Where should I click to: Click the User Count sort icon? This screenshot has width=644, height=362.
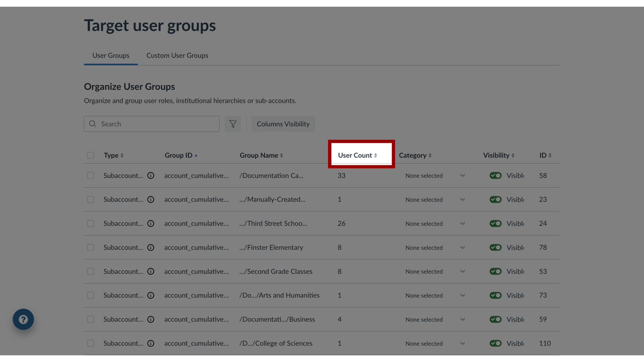point(376,155)
